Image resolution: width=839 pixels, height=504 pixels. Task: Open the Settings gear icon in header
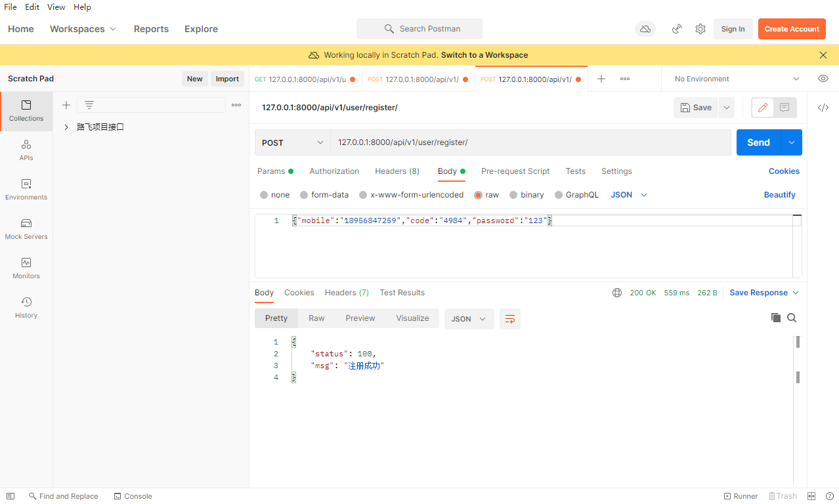[700, 29]
